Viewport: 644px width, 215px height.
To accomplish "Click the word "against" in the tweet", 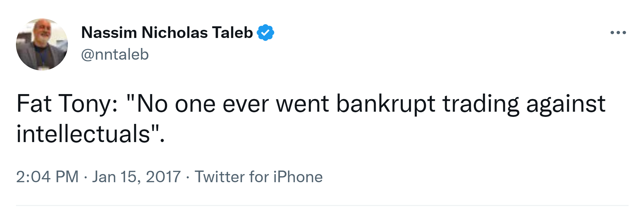I will point(566,104).
